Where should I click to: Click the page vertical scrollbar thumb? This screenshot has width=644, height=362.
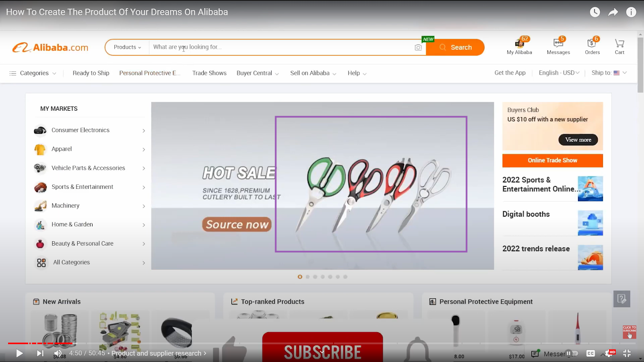[640, 64]
